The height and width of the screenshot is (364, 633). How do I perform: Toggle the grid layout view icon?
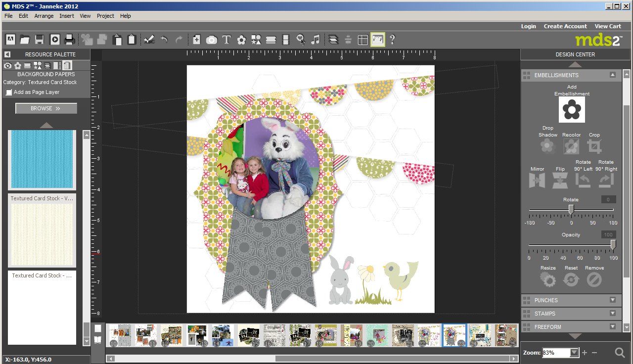click(363, 40)
